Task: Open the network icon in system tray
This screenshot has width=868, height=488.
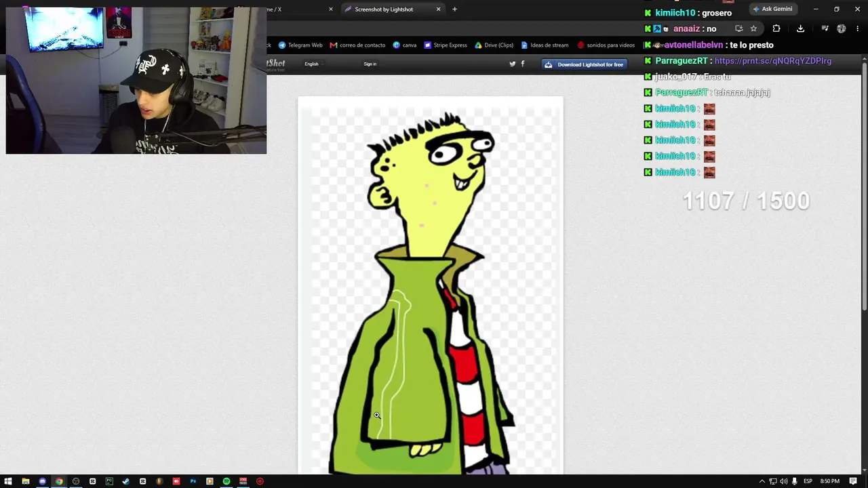Action: coord(772,481)
